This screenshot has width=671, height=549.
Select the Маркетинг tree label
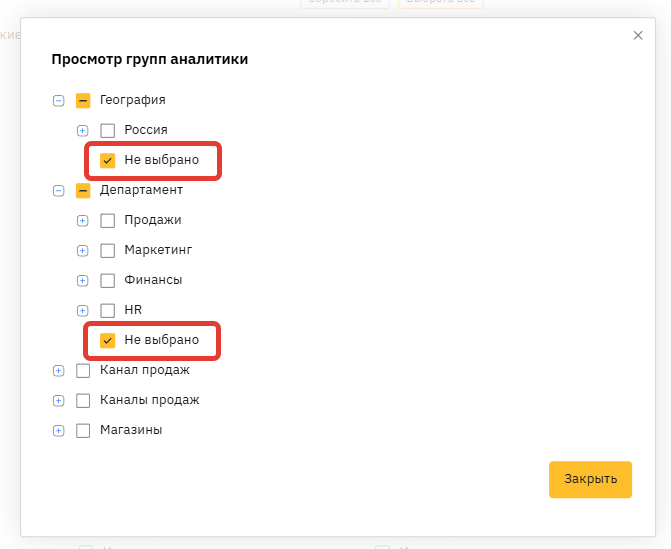click(158, 250)
